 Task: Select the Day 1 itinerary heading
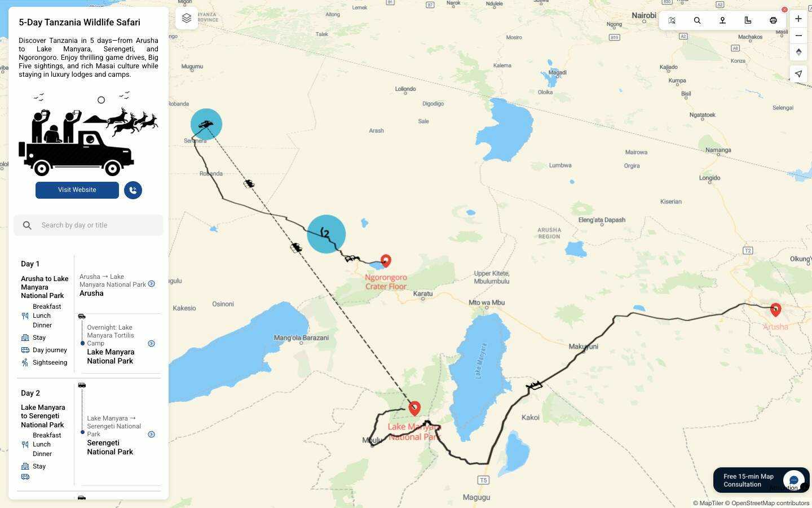(30, 264)
